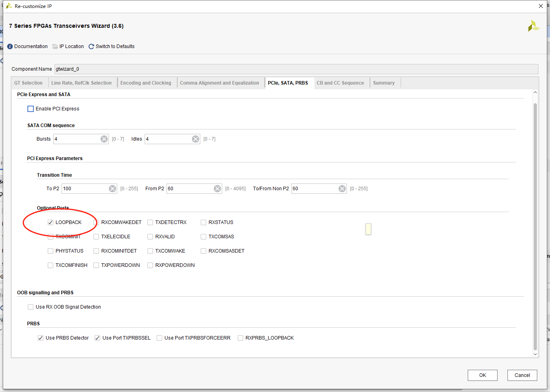Open Comma Alignment and Equalization tab
This screenshot has width=550, height=392.
coord(219,83)
